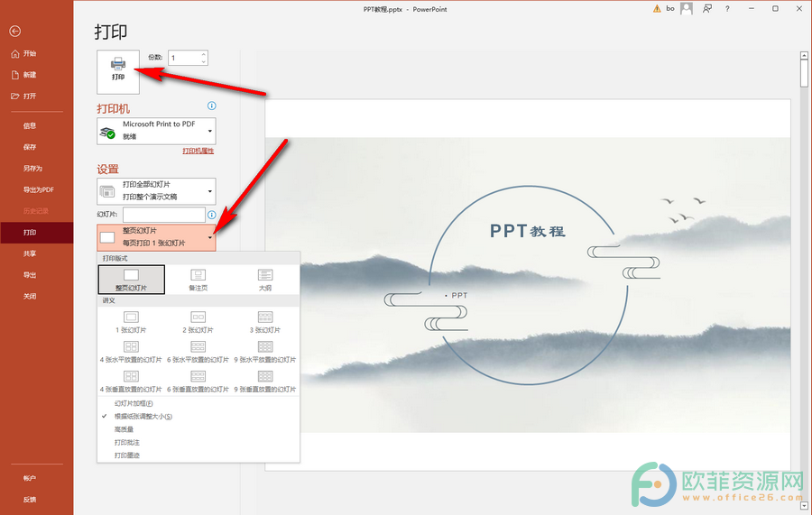Screen dimensions: 812x515
Task: Click the back arrow to leave Backstage
Action: point(15,32)
